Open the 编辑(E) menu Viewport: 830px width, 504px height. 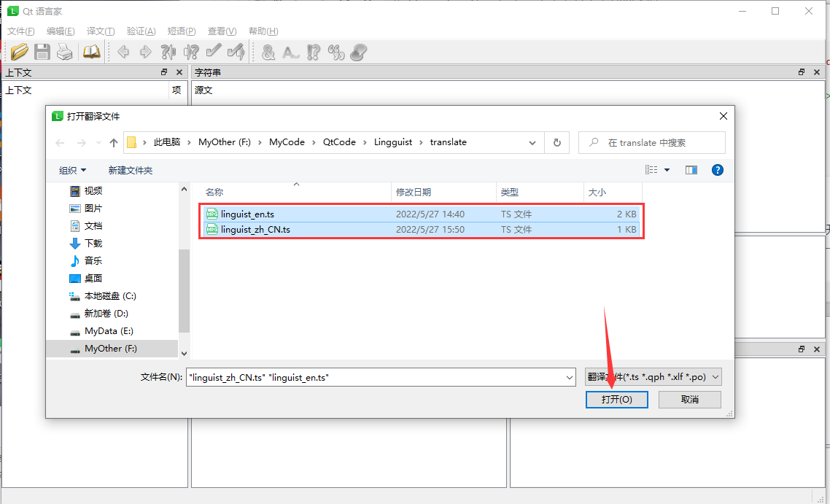click(x=61, y=31)
